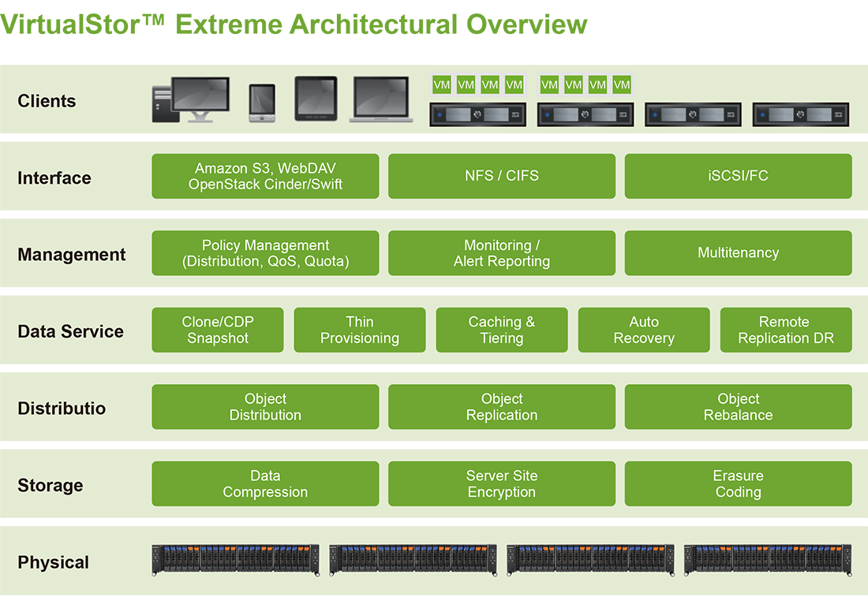Click the first VM badge above the leftmost server

[442, 84]
